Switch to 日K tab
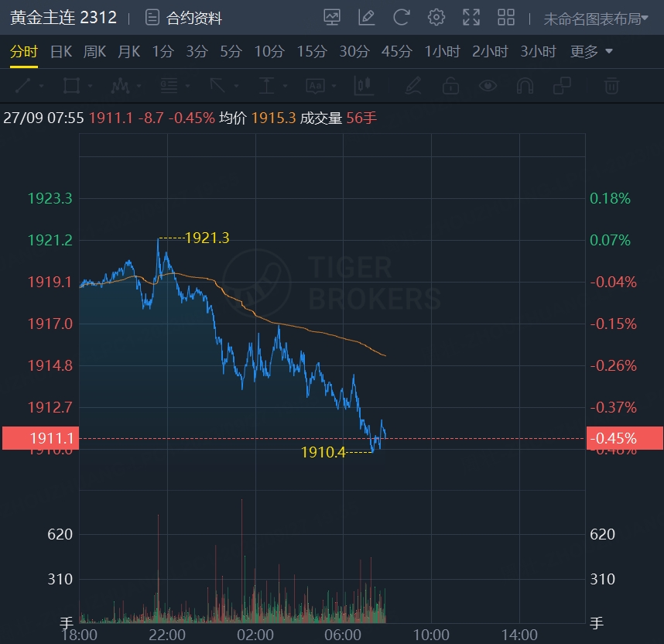The height and width of the screenshot is (644, 664). coord(61,52)
